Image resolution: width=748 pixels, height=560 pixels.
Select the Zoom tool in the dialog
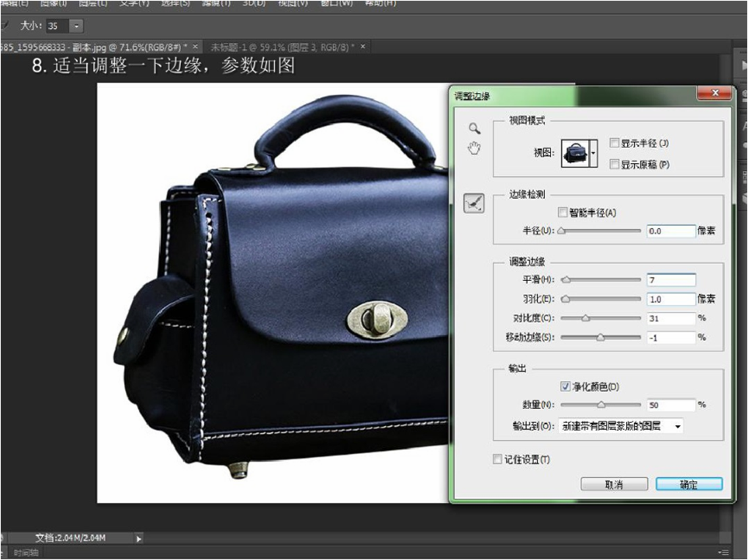[x=473, y=128]
